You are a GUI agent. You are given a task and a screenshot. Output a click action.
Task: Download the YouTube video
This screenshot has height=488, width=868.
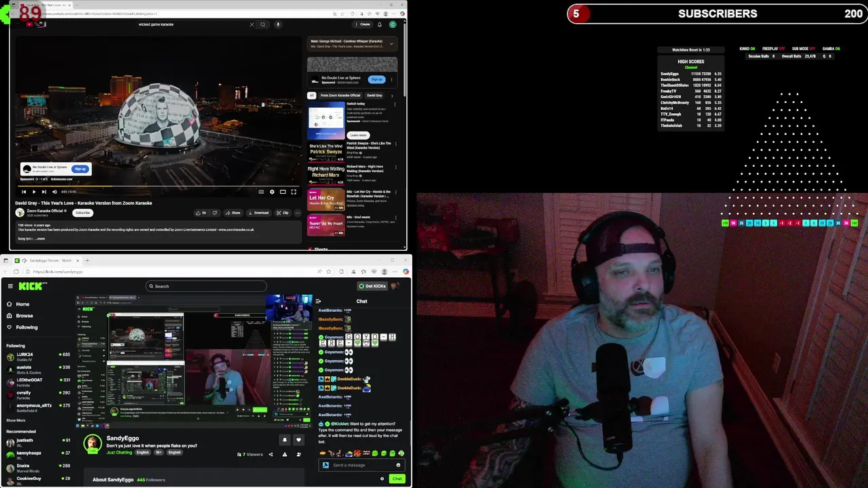259,213
